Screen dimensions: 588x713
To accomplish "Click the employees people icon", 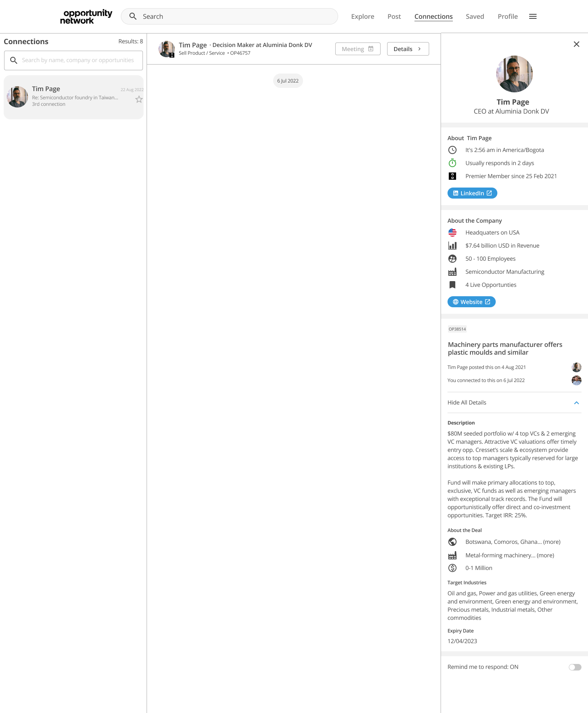I will 452,259.
